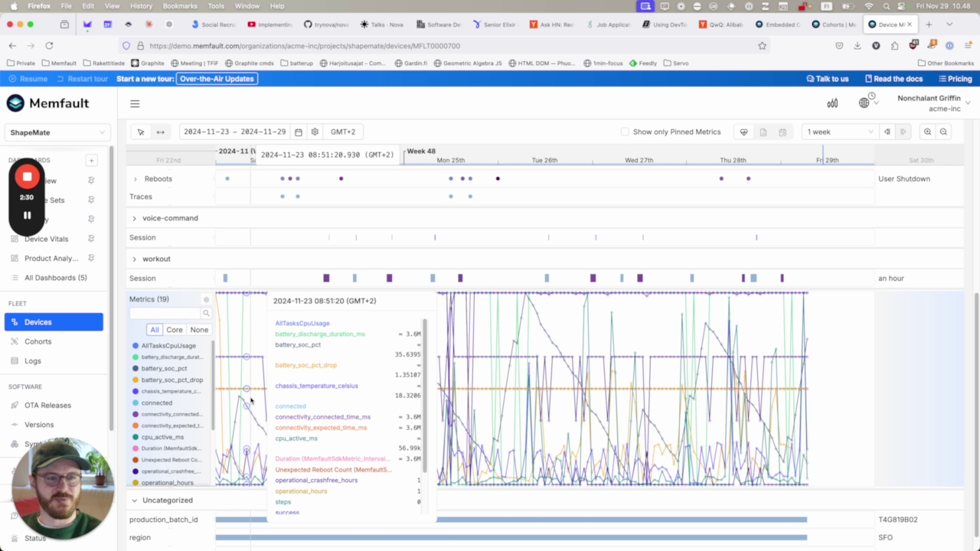Viewport: 980px width, 551px height.
Task: Select the horizontal pan arrows tool
Action: point(160,132)
